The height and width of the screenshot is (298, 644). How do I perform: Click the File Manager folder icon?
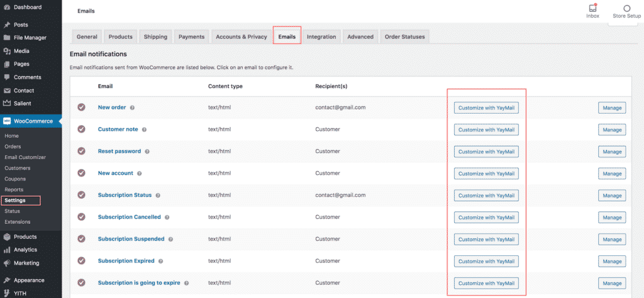point(6,38)
